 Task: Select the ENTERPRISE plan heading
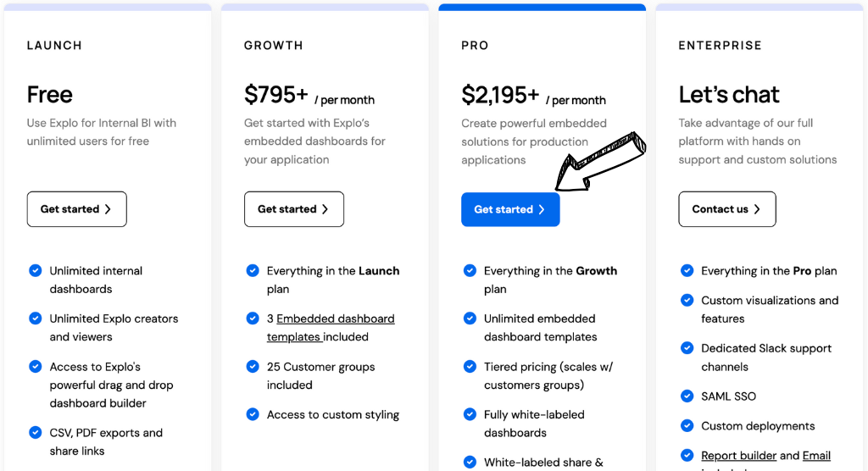pos(720,46)
